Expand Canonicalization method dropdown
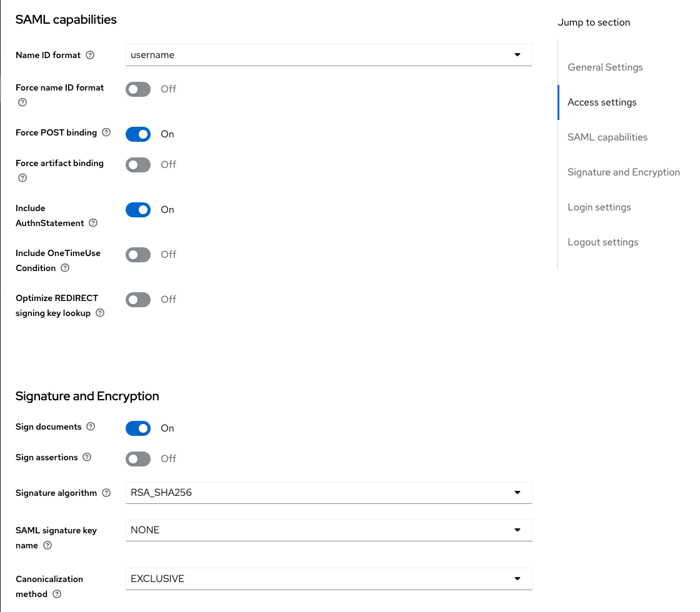Image resolution: width=700 pixels, height=612 pixels. 329,579
